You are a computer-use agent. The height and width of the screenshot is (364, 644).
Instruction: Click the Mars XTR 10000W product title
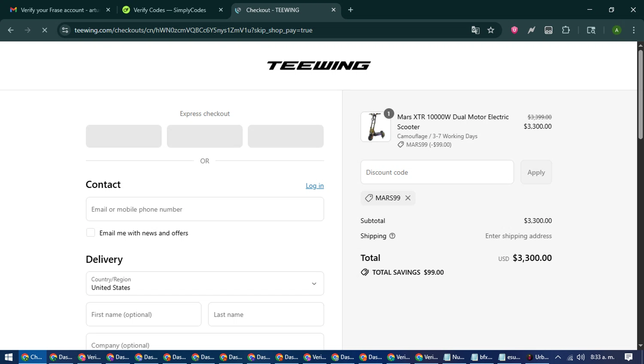tap(453, 122)
